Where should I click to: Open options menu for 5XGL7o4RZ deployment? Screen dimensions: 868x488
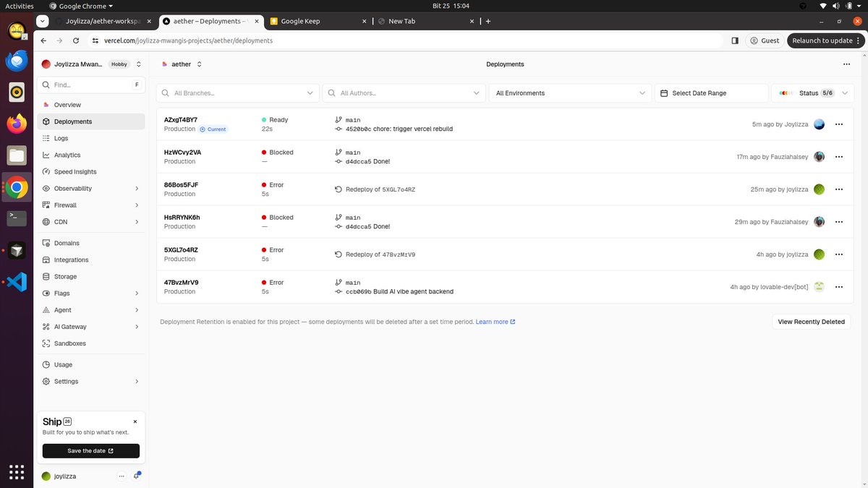point(839,254)
